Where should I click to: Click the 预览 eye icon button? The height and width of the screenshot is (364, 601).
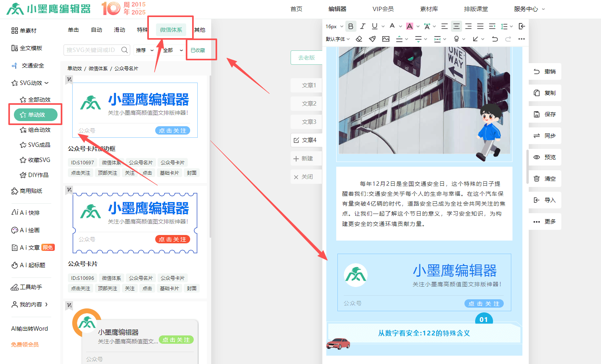[545, 157]
